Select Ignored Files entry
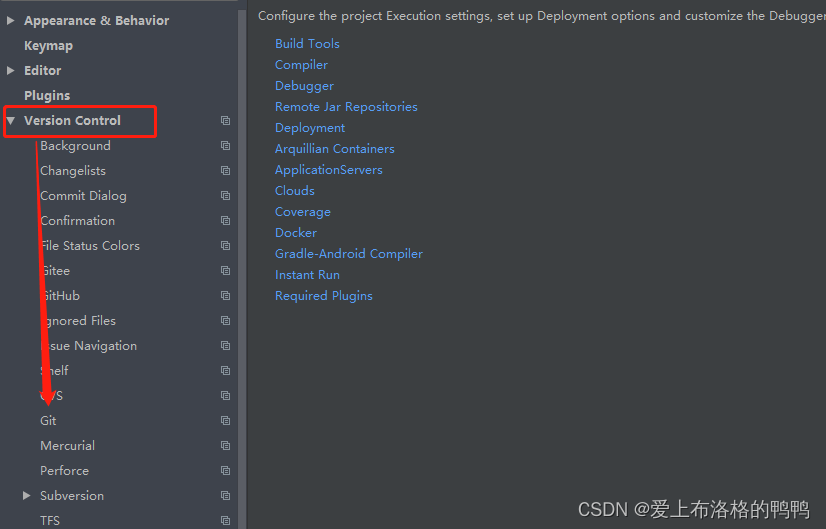The image size is (826, 529). coord(78,321)
